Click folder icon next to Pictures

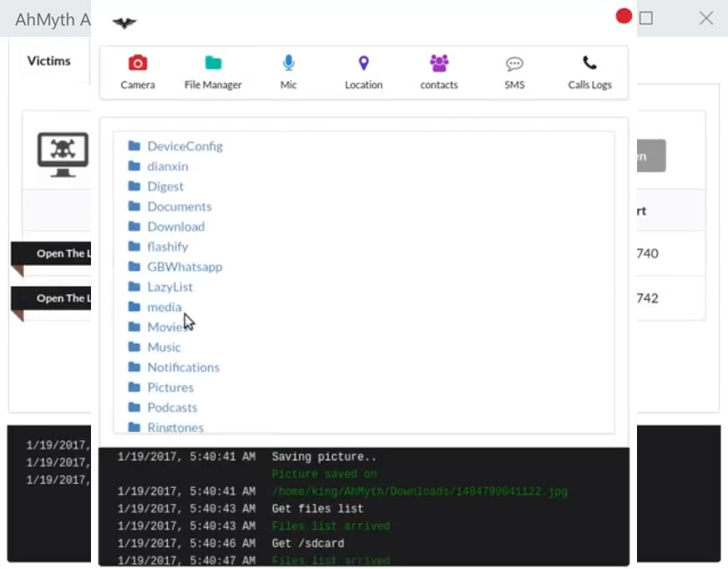pyautogui.click(x=134, y=387)
